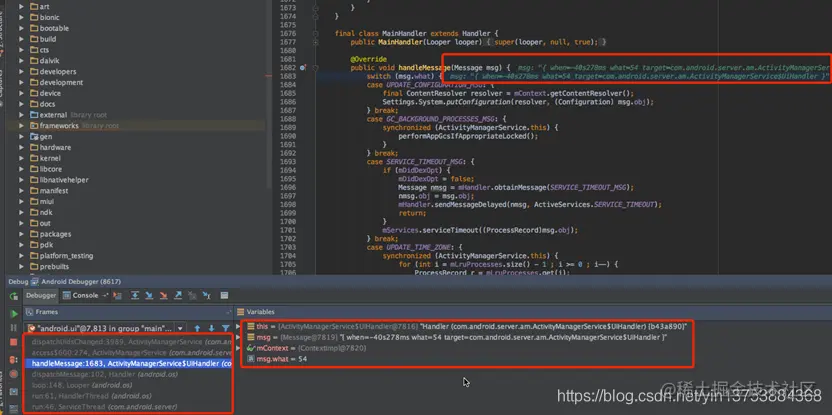The image size is (832, 415).
Task: Select the ndk folder
Action: tap(41, 212)
